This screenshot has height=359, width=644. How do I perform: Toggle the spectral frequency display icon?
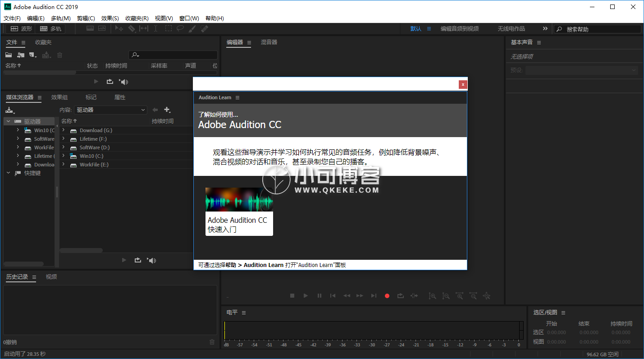(90, 28)
